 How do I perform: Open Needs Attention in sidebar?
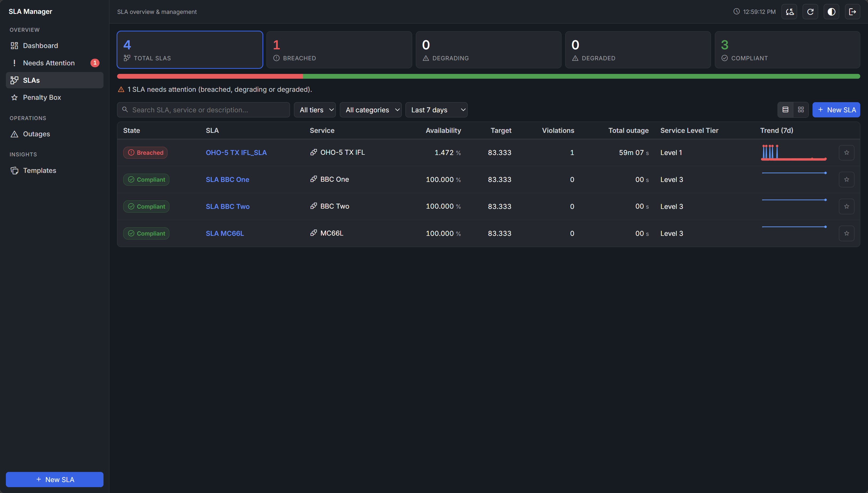(54, 63)
